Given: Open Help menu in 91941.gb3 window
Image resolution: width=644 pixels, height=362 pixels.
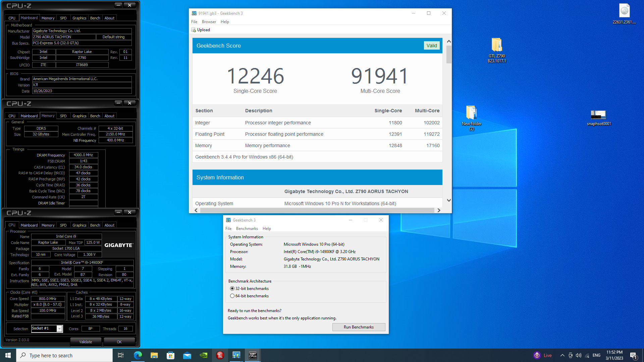Looking at the screenshot, I should [x=225, y=22].
